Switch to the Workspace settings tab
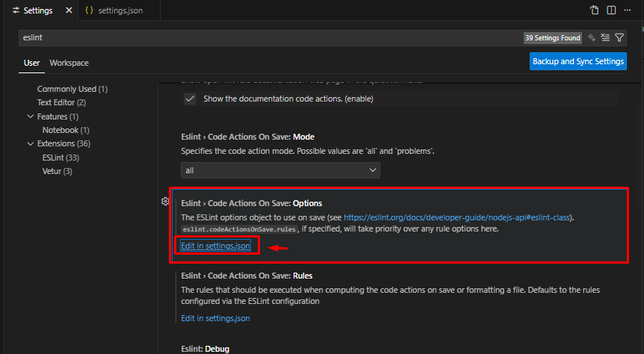The image size is (644, 354). point(69,63)
